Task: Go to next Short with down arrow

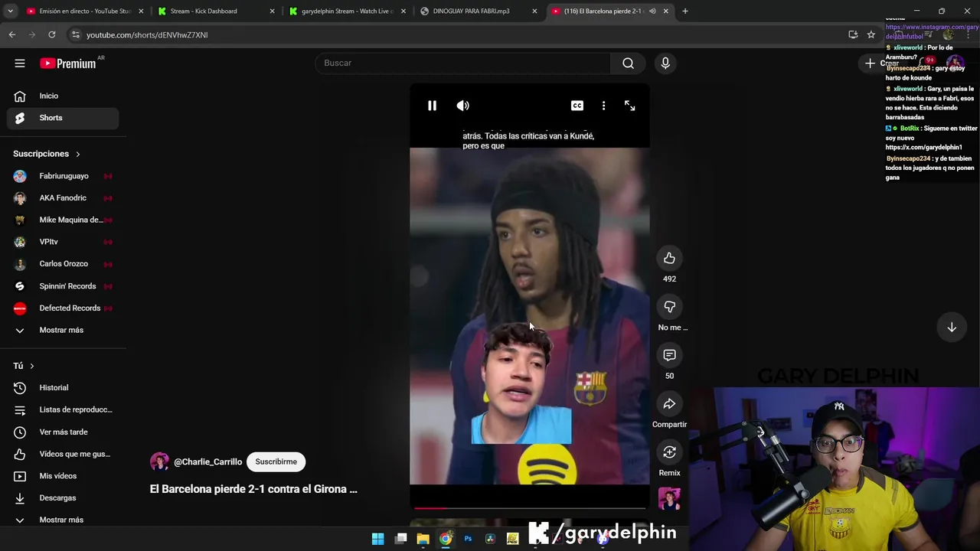Action: (x=952, y=328)
